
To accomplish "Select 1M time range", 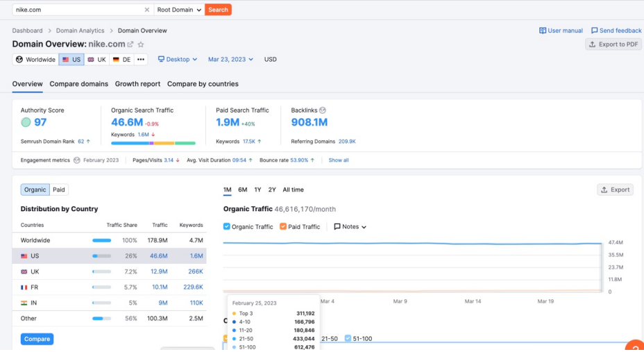I will [x=228, y=190].
